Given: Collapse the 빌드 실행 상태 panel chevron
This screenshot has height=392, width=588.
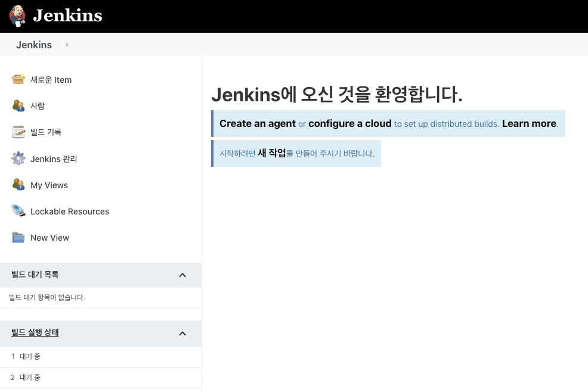Looking at the screenshot, I should coord(182,334).
